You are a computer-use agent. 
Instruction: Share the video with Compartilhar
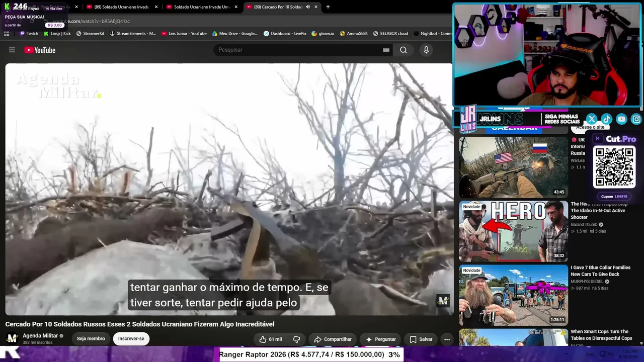333,339
